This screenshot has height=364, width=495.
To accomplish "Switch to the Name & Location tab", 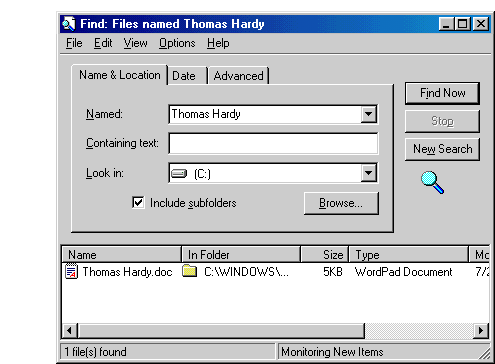I will pos(120,75).
